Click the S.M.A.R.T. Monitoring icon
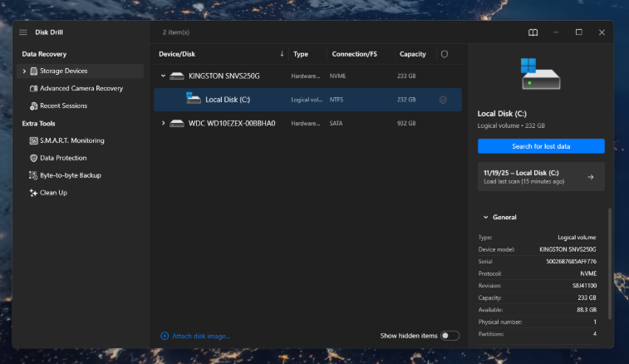Viewport: 629px width, 364px height. pos(33,140)
